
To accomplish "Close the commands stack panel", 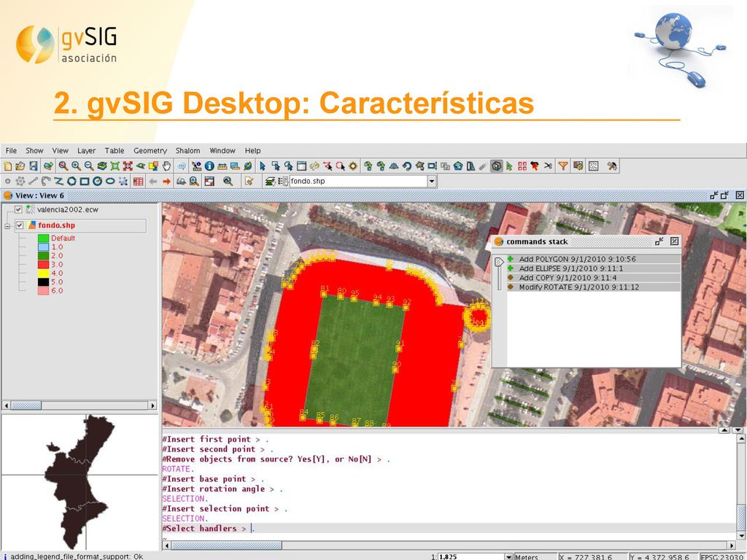I will coord(674,241).
